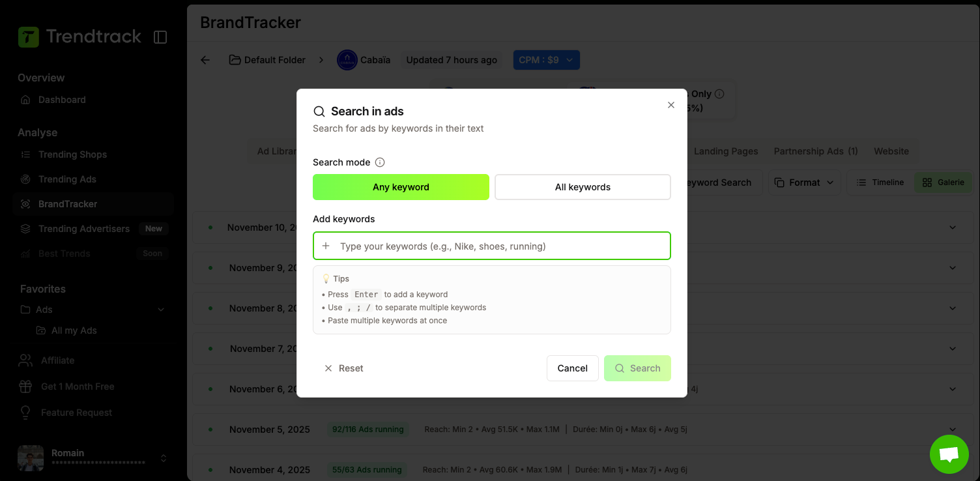Viewport: 980px width, 481px height.
Task: Click the Search mode info icon
Action: point(380,162)
